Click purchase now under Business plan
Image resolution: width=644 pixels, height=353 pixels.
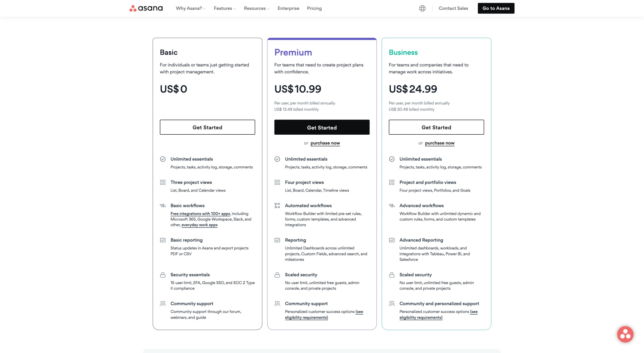pyautogui.click(x=440, y=143)
